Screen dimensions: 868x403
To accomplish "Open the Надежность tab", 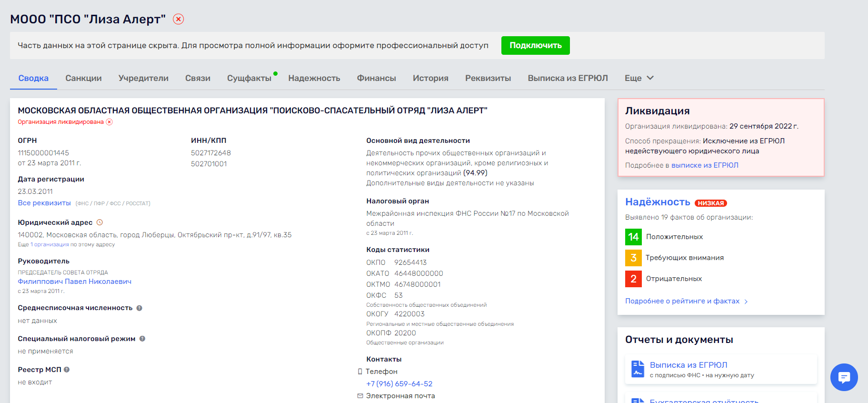I will click(314, 78).
